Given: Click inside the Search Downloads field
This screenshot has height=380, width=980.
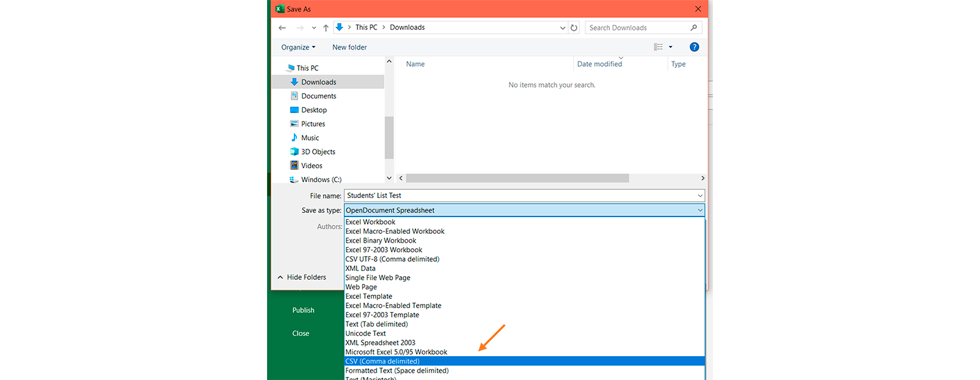Looking at the screenshot, I should 635,28.
